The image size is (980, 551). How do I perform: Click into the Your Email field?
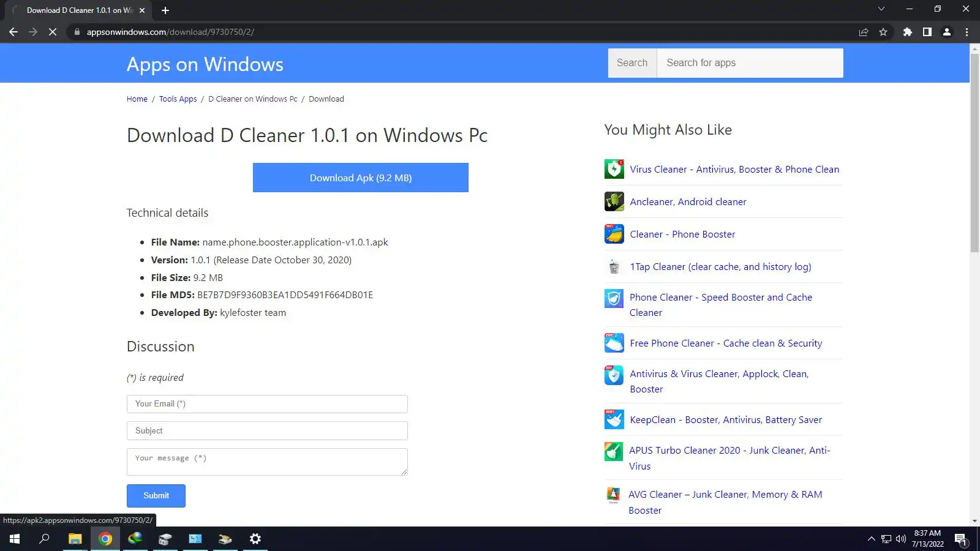click(267, 404)
